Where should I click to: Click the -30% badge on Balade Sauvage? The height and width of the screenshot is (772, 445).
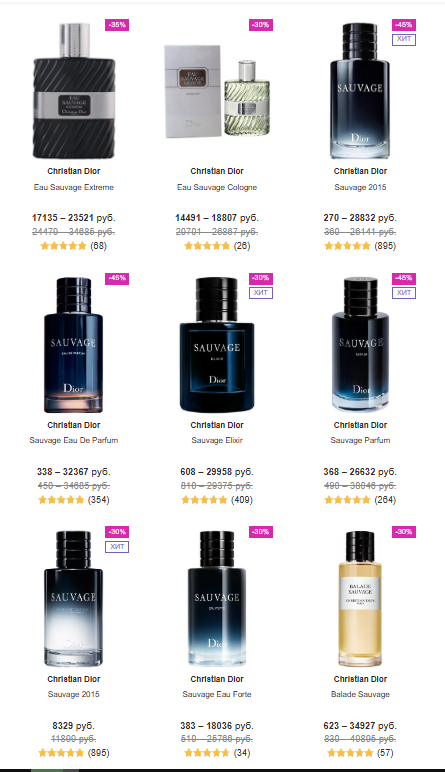point(404,532)
